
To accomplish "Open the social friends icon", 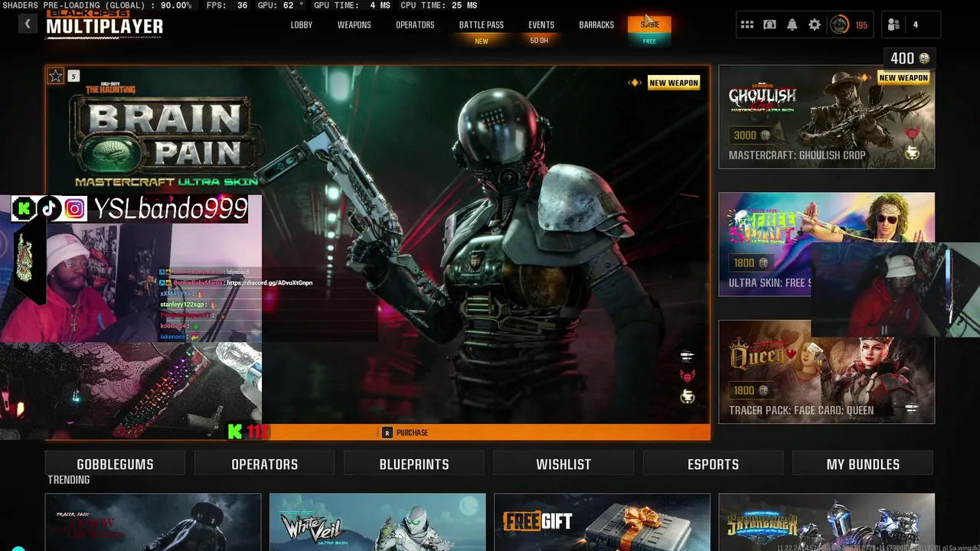I will (x=893, y=24).
